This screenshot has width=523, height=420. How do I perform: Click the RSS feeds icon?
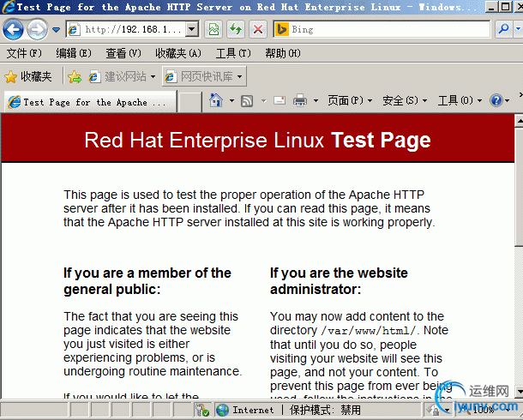pyautogui.click(x=247, y=101)
